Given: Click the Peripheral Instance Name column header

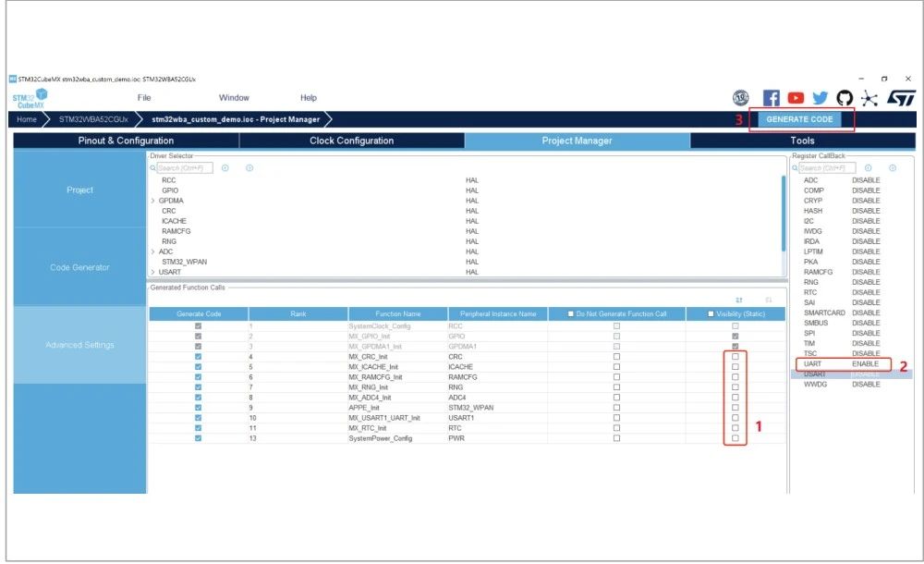Looking at the screenshot, I should (498, 313).
